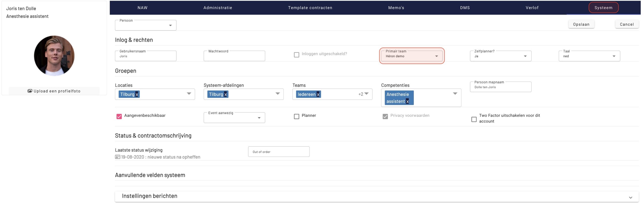
Task: Expand Systeem-afdelingen dropdown arrow
Action: [278, 94]
